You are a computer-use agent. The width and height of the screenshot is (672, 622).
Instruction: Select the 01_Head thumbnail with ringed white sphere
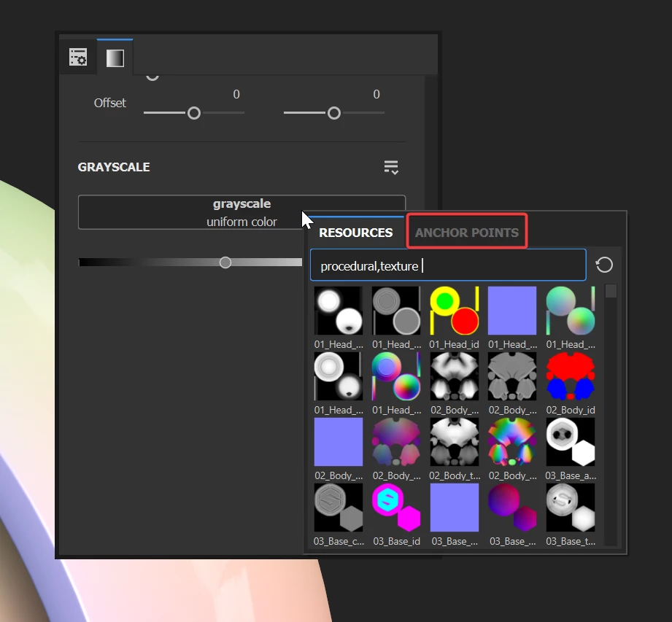[339, 376]
